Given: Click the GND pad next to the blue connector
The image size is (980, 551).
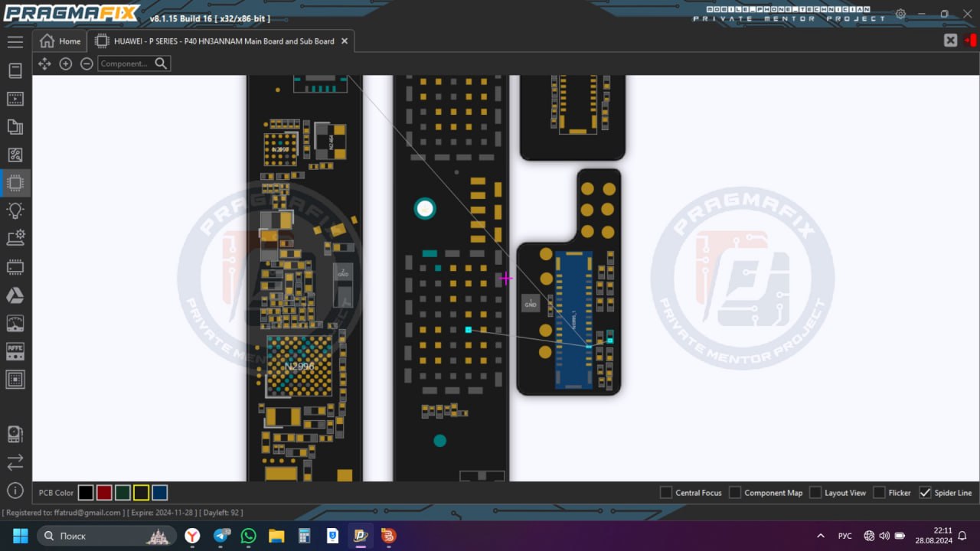Looking at the screenshot, I should point(531,303).
